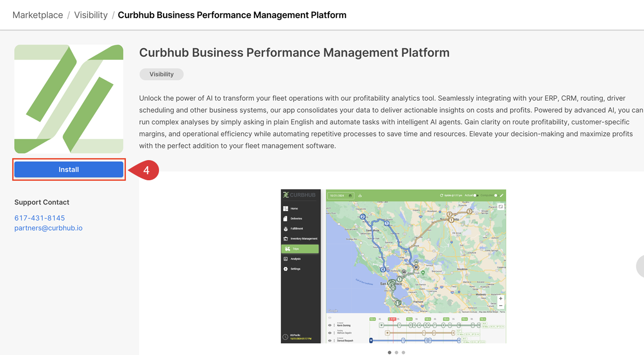The width and height of the screenshot is (644, 355).
Task: Click tan map marker 3 east of Sacramento
Action: click(469, 211)
